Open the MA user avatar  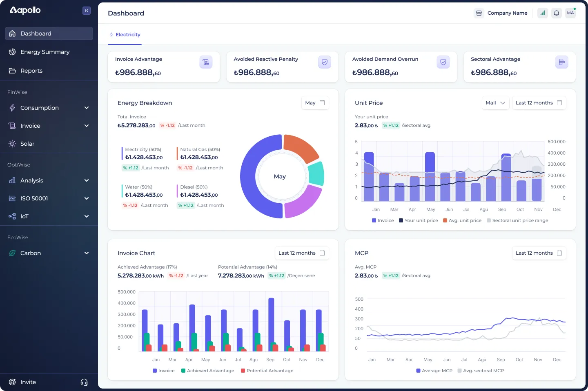pos(570,13)
